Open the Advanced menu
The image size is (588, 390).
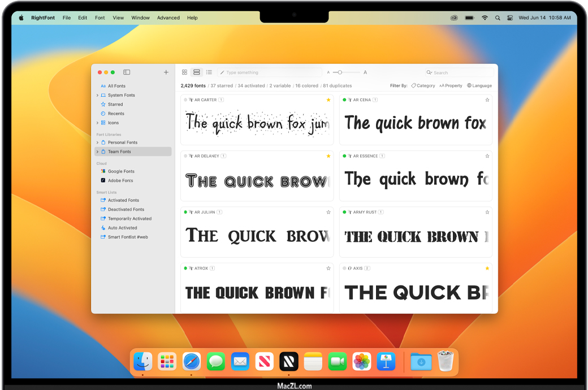168,18
